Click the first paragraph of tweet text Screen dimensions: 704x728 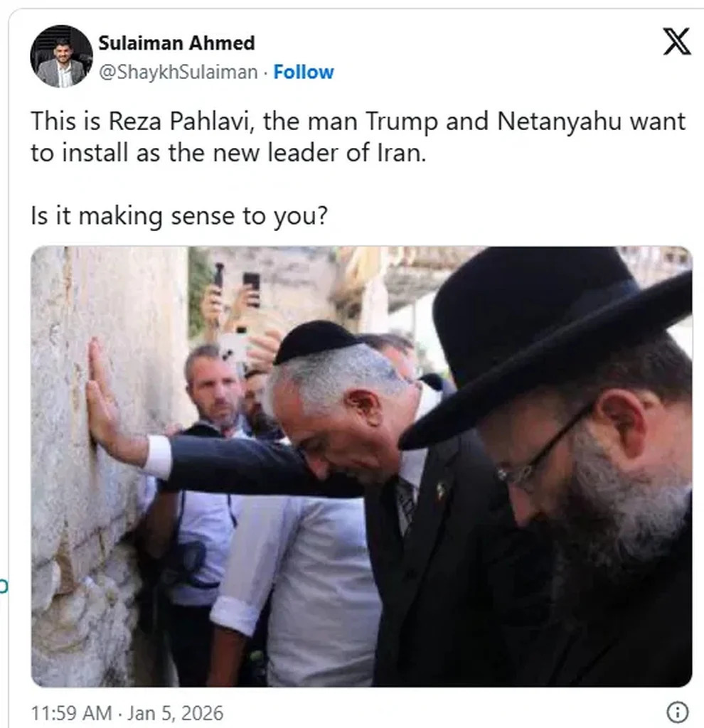click(358, 137)
